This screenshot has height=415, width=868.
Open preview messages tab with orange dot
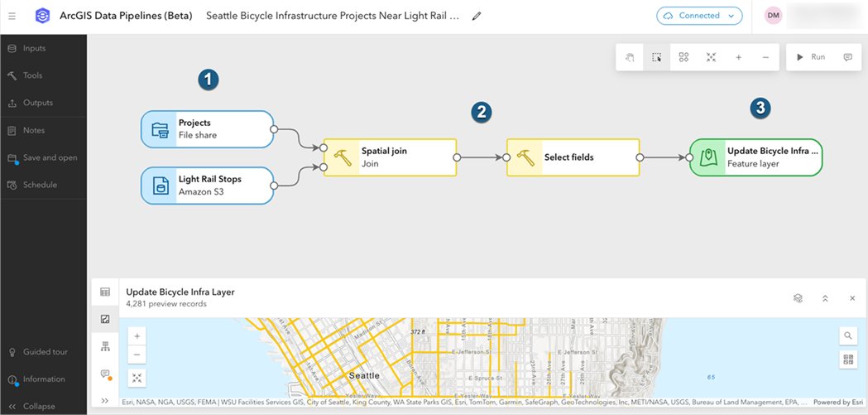(x=105, y=374)
